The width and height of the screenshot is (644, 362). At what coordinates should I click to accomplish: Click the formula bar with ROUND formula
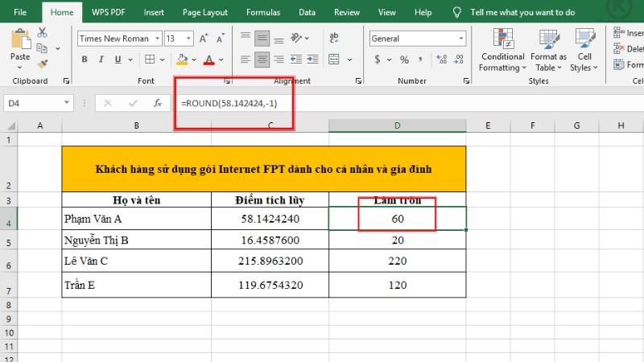409,103
